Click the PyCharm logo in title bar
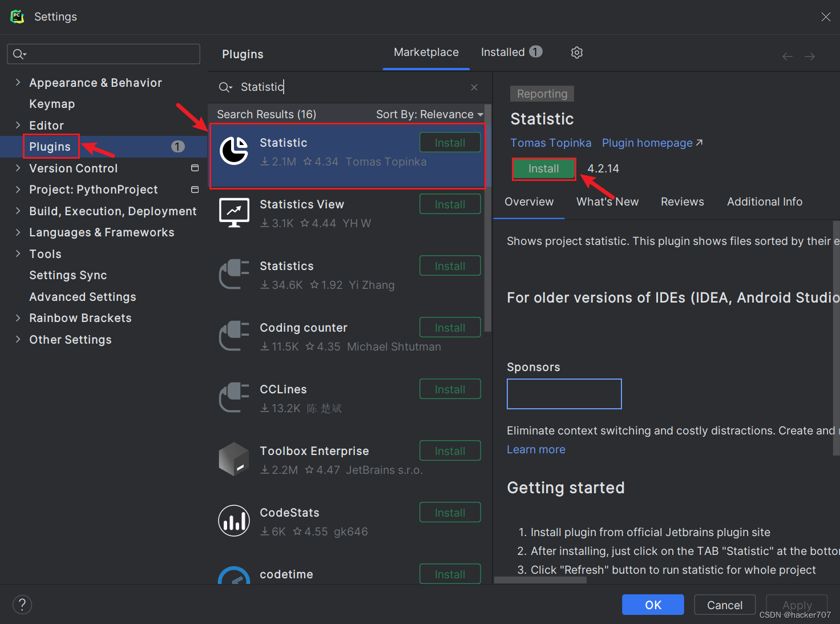This screenshot has height=624, width=840. coord(17,17)
